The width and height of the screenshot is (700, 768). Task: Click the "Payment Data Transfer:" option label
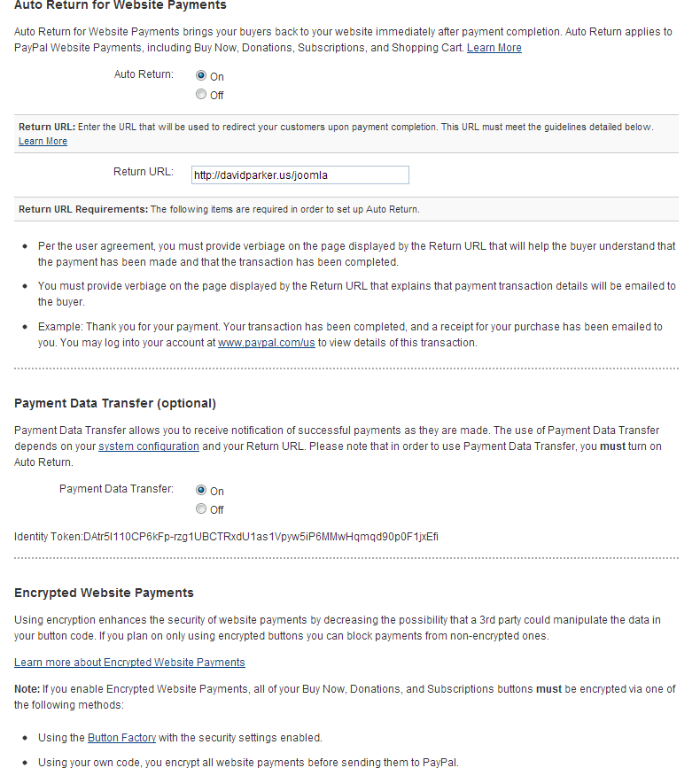point(116,489)
